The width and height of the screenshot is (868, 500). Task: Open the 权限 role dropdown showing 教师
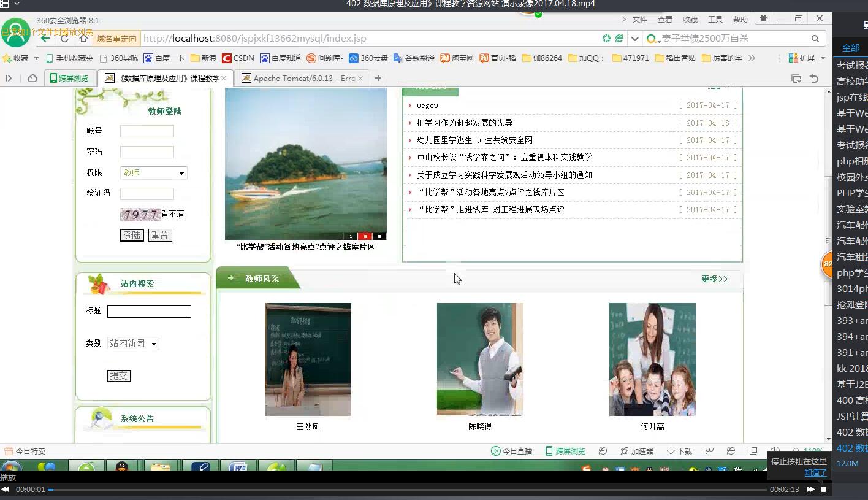153,173
